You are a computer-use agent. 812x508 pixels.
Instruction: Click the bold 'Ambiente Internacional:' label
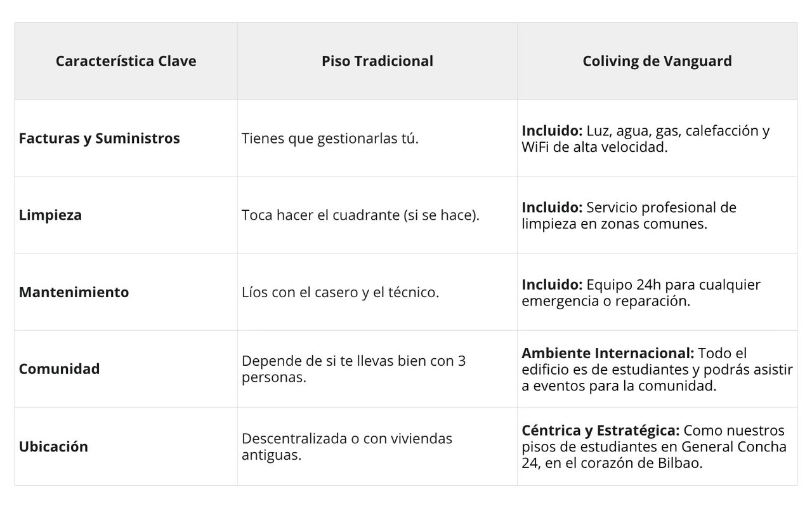608,353
